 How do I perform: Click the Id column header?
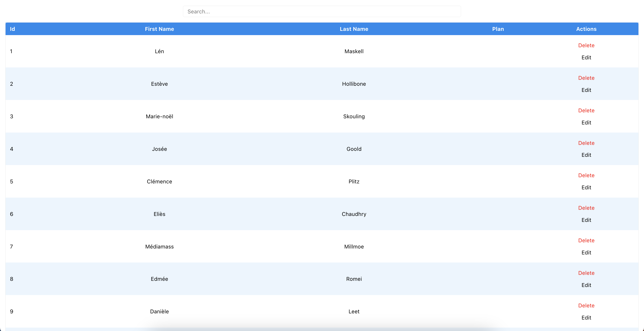13,29
